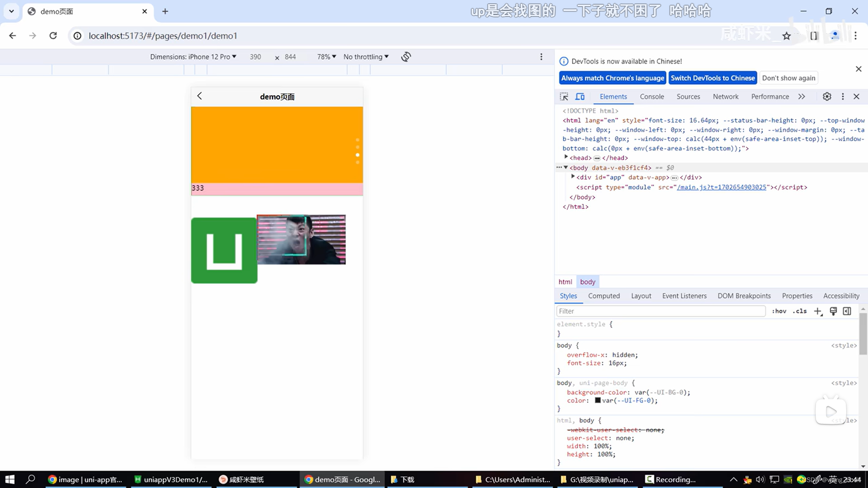Switch to Network panel
Screen dimensions: 868x488
click(726, 96)
